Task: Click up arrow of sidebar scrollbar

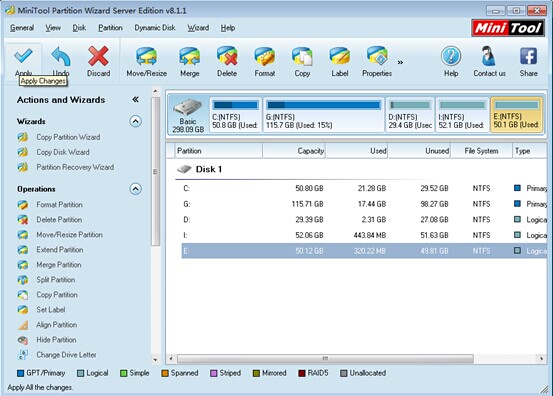Action: (x=156, y=91)
